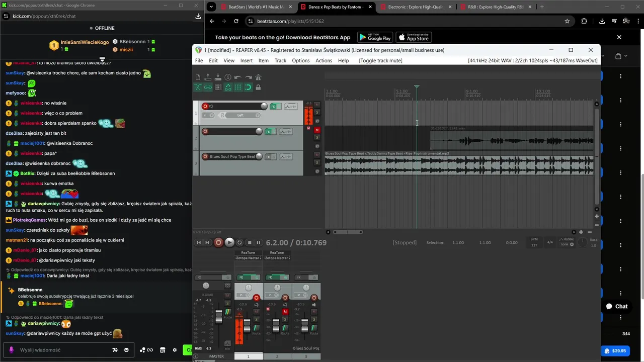Open project settings info icon

228,77
